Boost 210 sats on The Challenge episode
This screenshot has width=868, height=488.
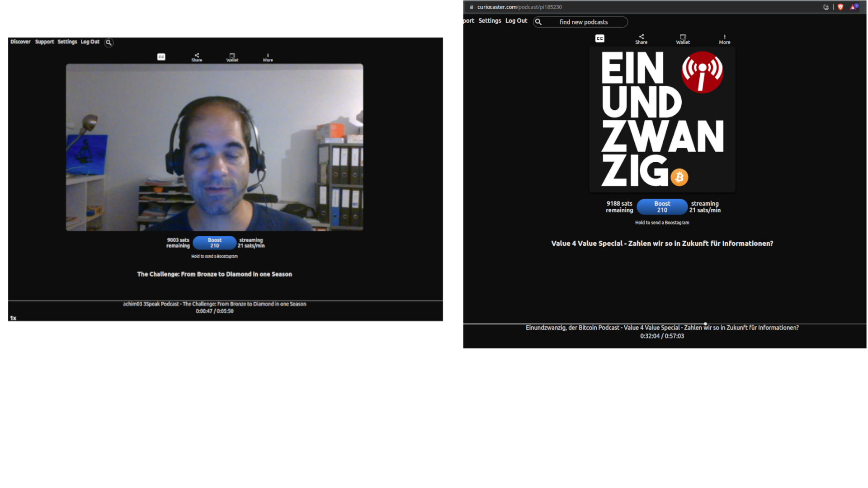[215, 243]
